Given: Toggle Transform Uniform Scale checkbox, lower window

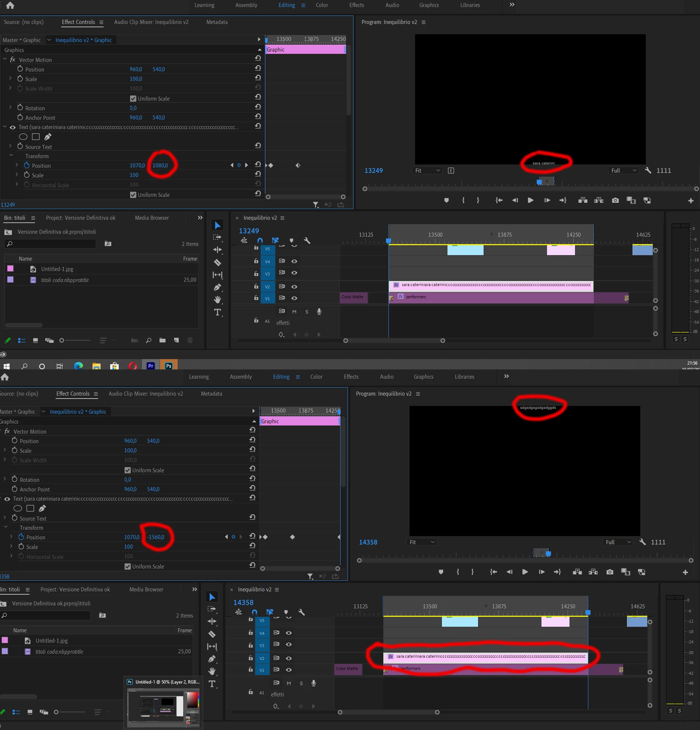Looking at the screenshot, I should click(127, 567).
